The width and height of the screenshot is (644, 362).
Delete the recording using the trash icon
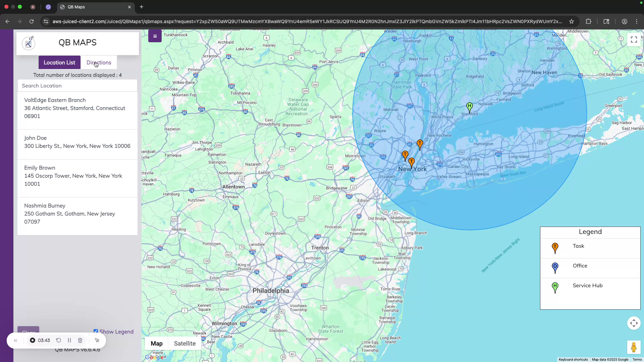80,340
